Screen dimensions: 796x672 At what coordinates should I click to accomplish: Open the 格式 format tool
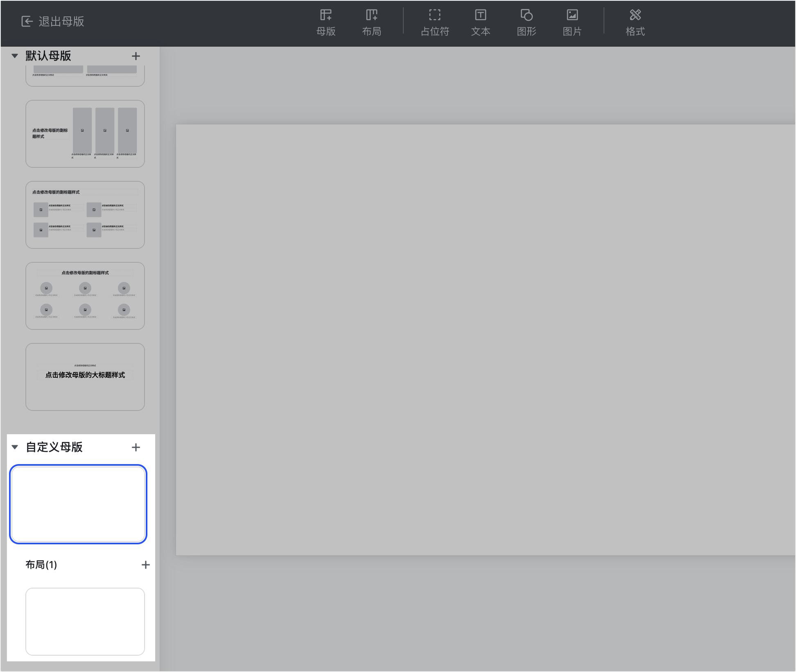(x=635, y=23)
